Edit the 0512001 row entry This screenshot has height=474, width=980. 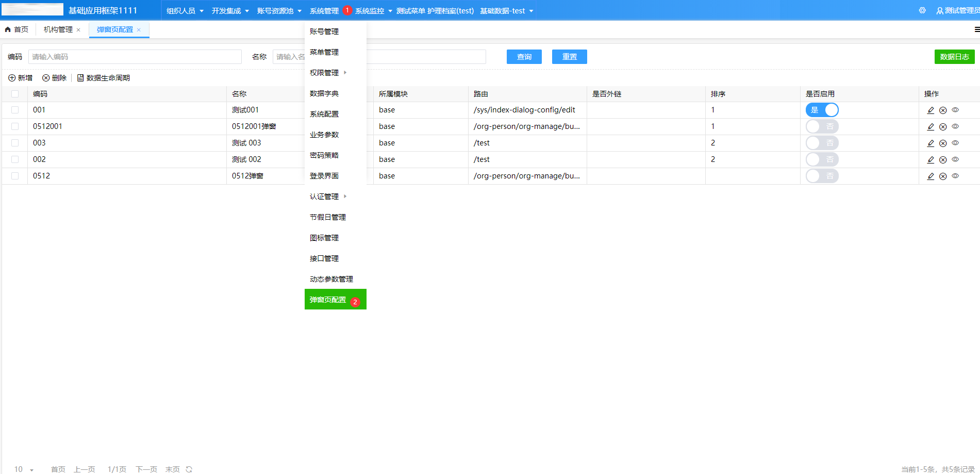[931, 126]
